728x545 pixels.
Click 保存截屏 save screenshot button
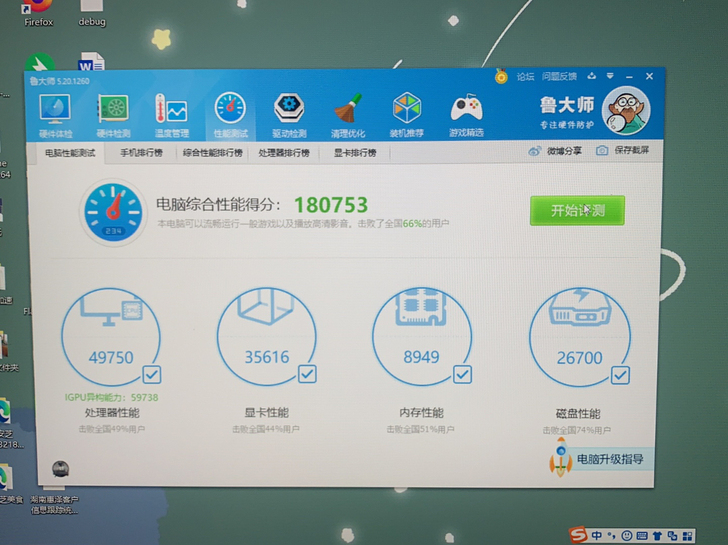pyautogui.click(x=623, y=150)
